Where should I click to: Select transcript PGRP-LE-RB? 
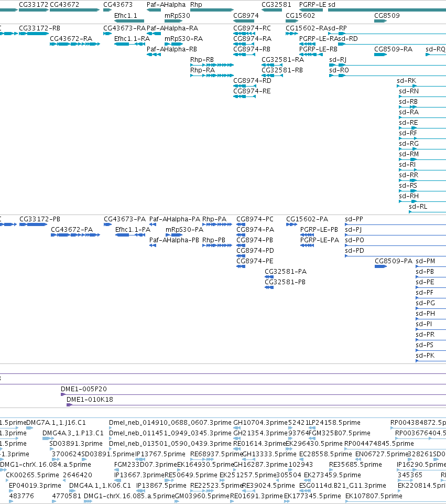pyautogui.click(x=318, y=49)
